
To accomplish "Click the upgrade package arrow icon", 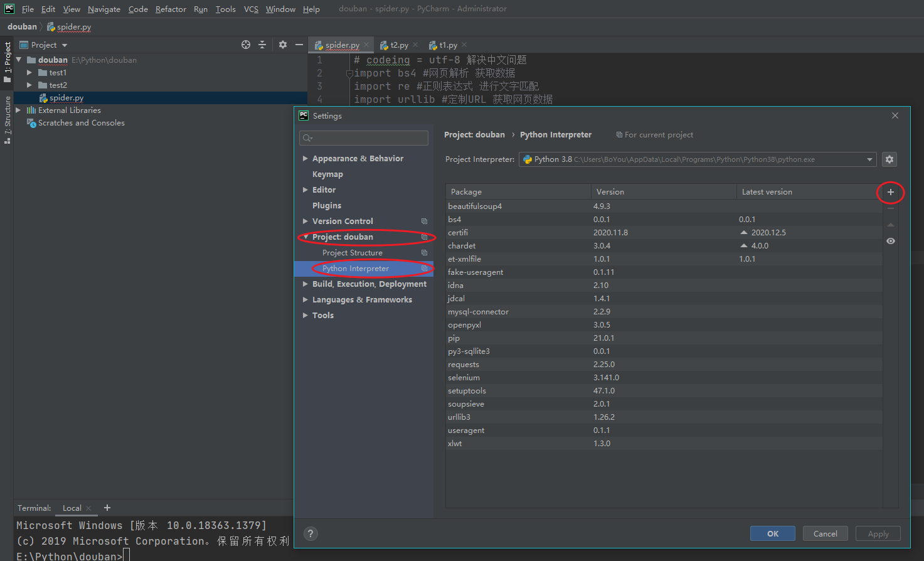I will [x=890, y=225].
